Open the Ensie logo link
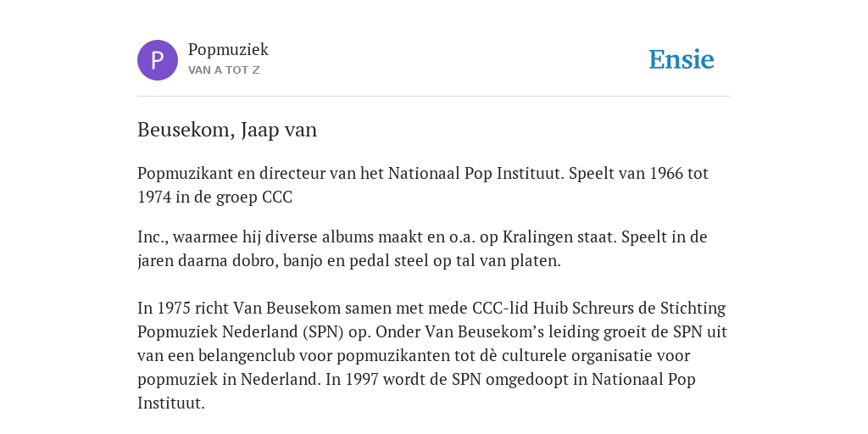This screenshot has height=434, width=868. click(x=682, y=59)
